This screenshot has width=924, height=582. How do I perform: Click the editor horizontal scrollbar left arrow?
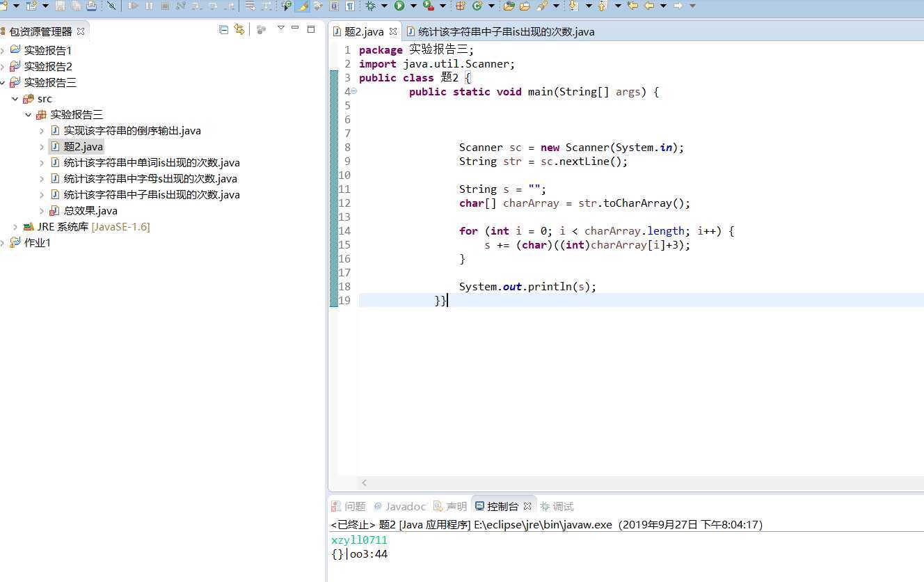pyautogui.click(x=364, y=482)
